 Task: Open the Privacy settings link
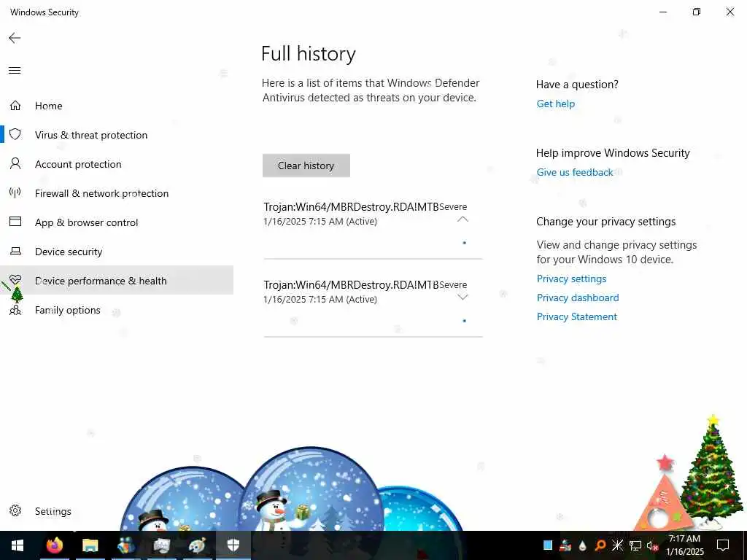click(x=571, y=279)
